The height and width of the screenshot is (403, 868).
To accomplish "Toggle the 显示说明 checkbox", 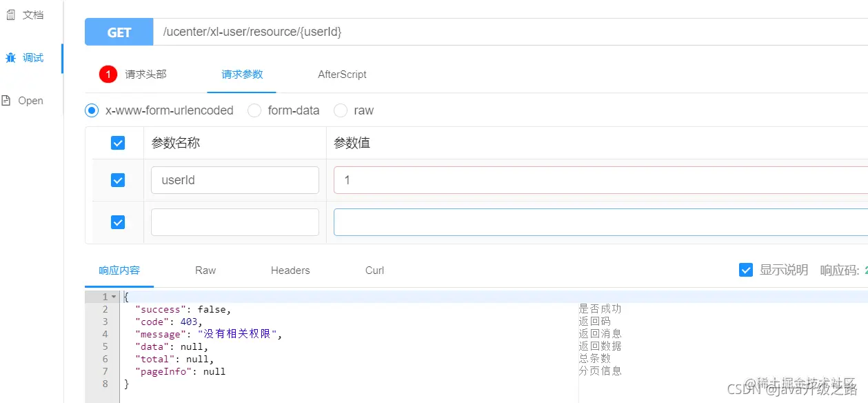I will coord(745,270).
